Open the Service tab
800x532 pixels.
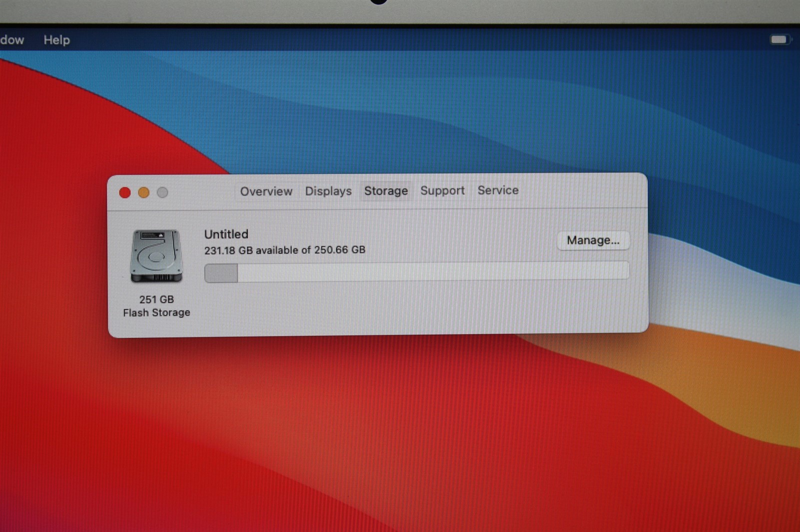498,190
